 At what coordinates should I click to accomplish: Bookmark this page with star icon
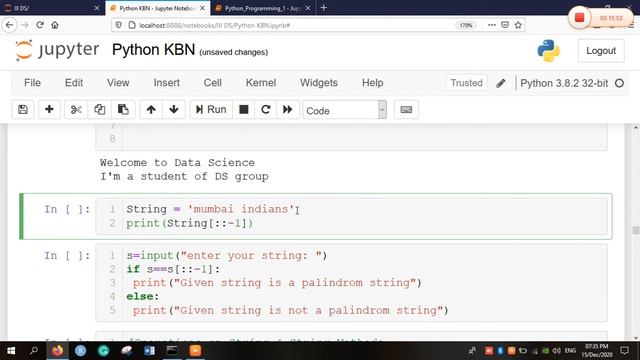(518, 25)
